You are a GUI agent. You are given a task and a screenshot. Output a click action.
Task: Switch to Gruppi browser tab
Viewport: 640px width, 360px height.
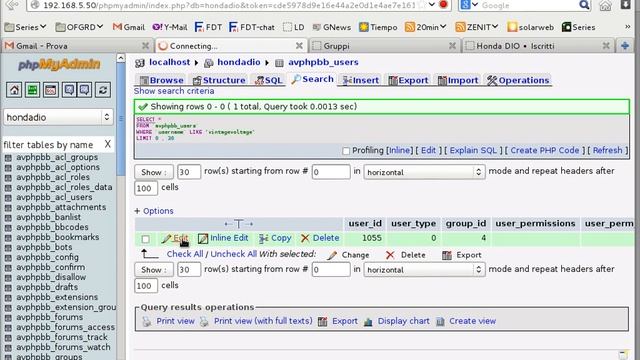[x=384, y=46]
